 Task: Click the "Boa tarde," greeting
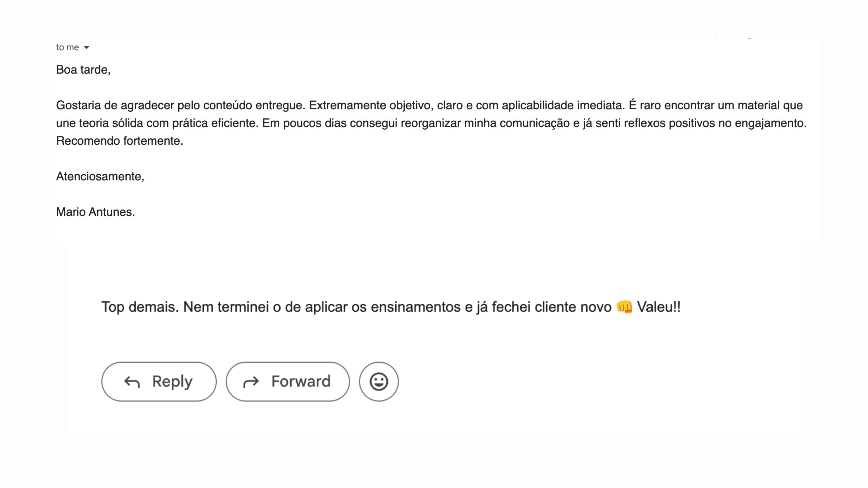coord(83,70)
